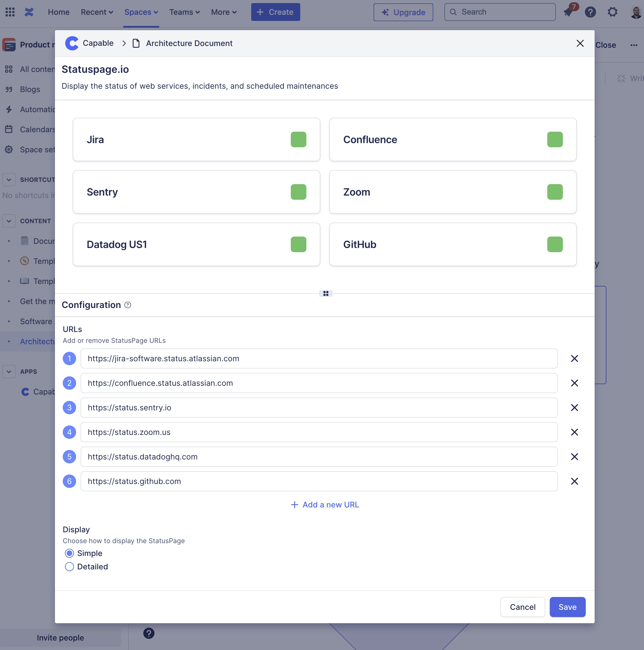The image size is (644, 650).
Task: Select the Simple display option
Action: click(x=70, y=553)
